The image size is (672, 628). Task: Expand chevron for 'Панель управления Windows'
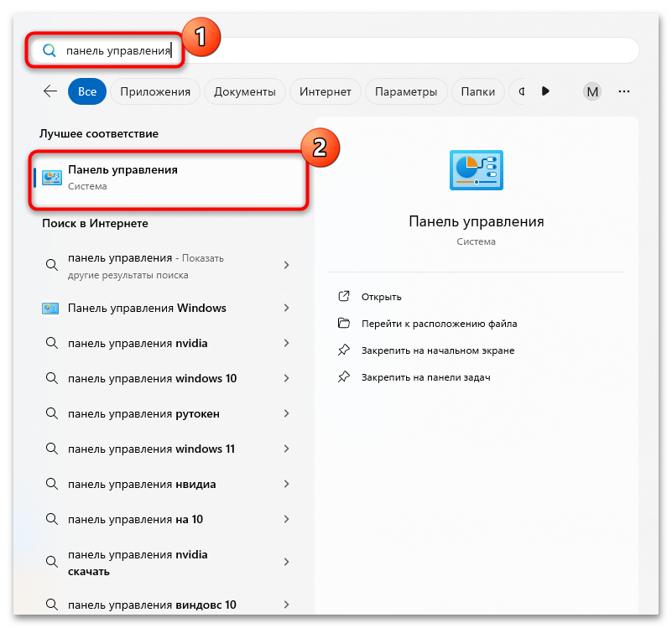click(286, 308)
